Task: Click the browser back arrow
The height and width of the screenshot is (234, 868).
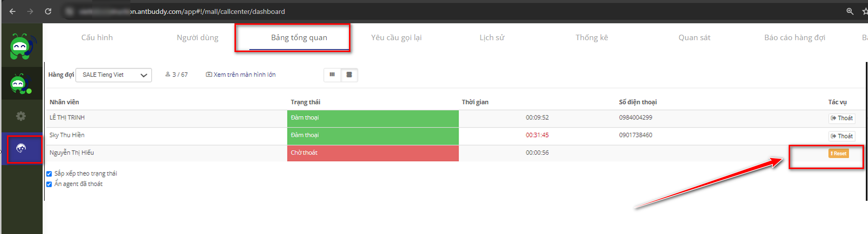Action: 12,11
